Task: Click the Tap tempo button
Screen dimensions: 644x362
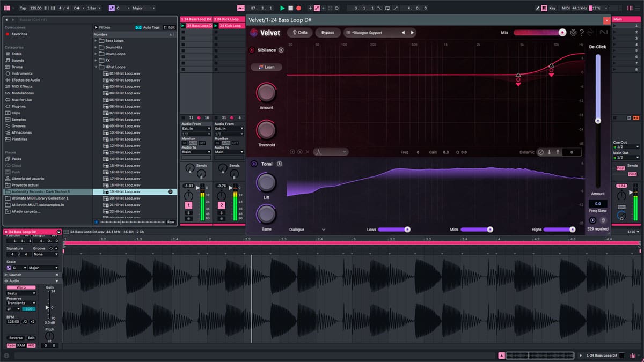Action: pyautogui.click(x=23, y=8)
